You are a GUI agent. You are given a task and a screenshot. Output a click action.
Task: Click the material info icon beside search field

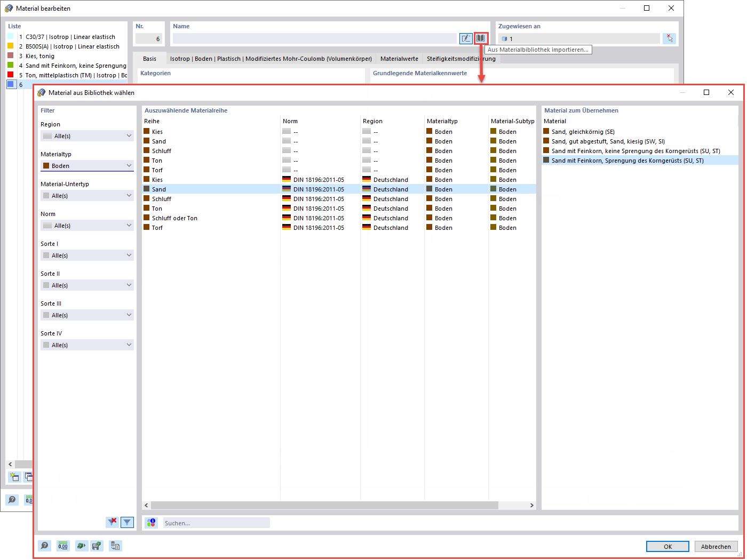(x=152, y=523)
